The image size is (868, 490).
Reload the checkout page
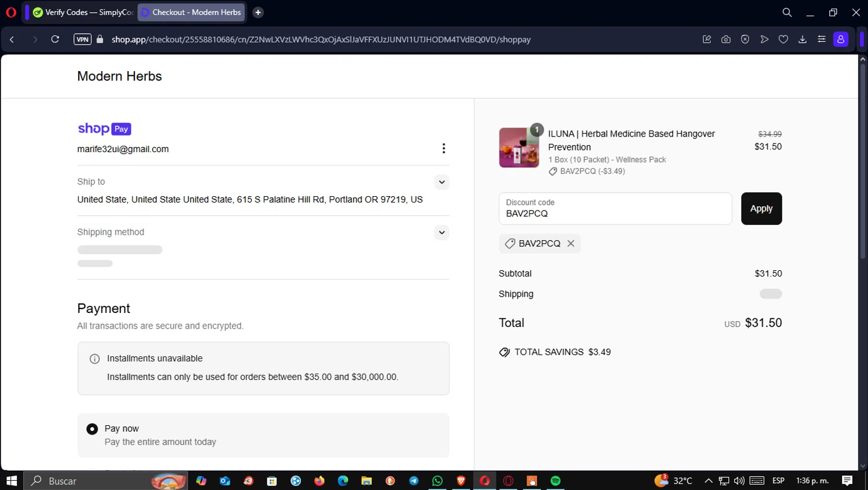[55, 39]
